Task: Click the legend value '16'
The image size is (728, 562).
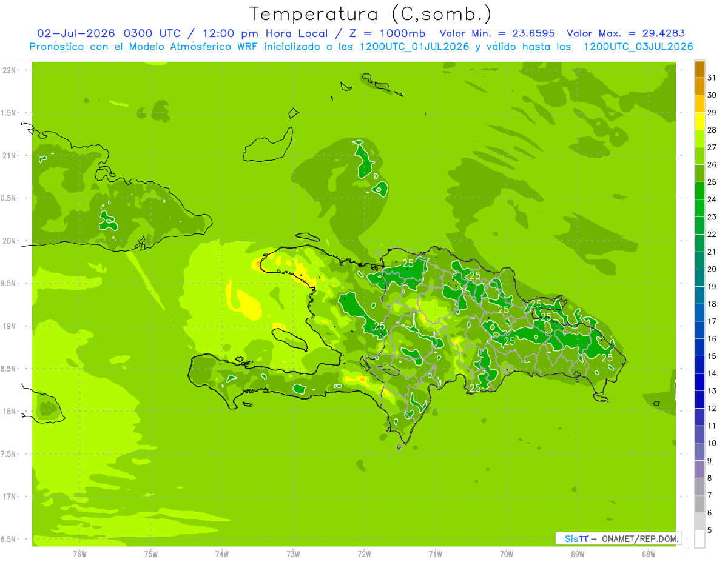Action: click(x=712, y=339)
